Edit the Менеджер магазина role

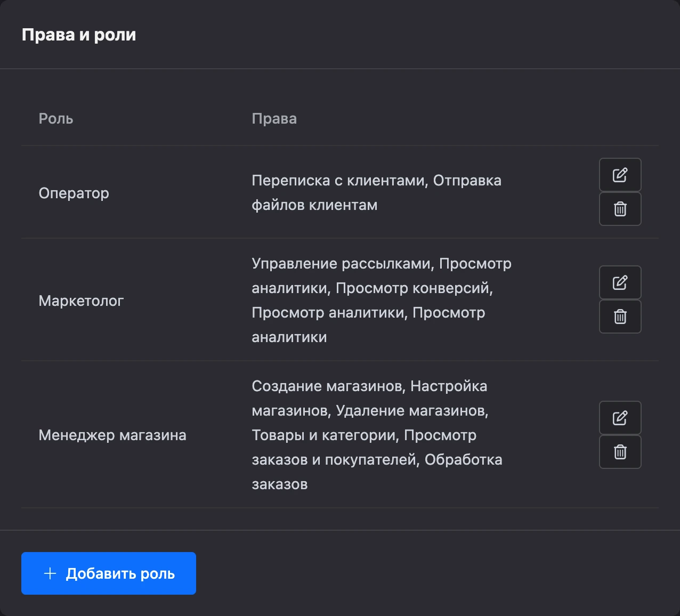(x=620, y=418)
